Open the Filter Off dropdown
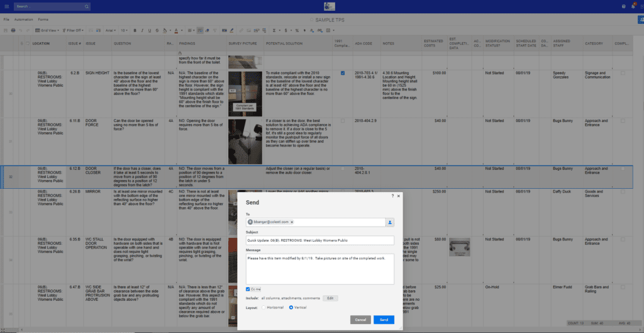The height and width of the screenshot is (333, 644). [x=73, y=30]
